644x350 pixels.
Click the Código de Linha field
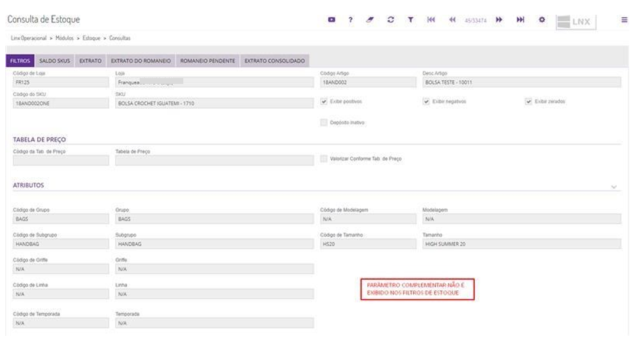click(61, 294)
